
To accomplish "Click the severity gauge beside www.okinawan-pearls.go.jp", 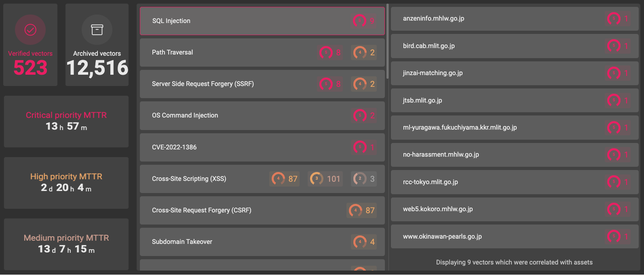I will pos(614,236).
